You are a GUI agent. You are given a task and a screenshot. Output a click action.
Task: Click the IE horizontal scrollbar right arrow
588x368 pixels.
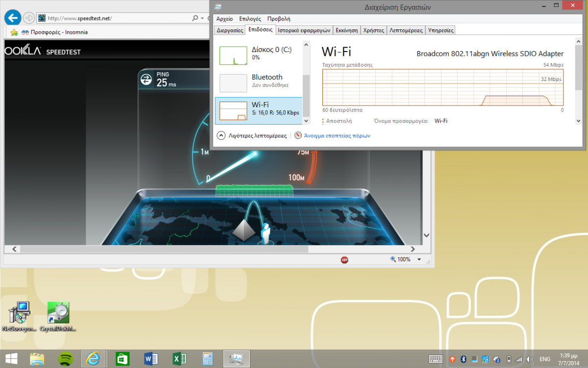[x=413, y=249]
